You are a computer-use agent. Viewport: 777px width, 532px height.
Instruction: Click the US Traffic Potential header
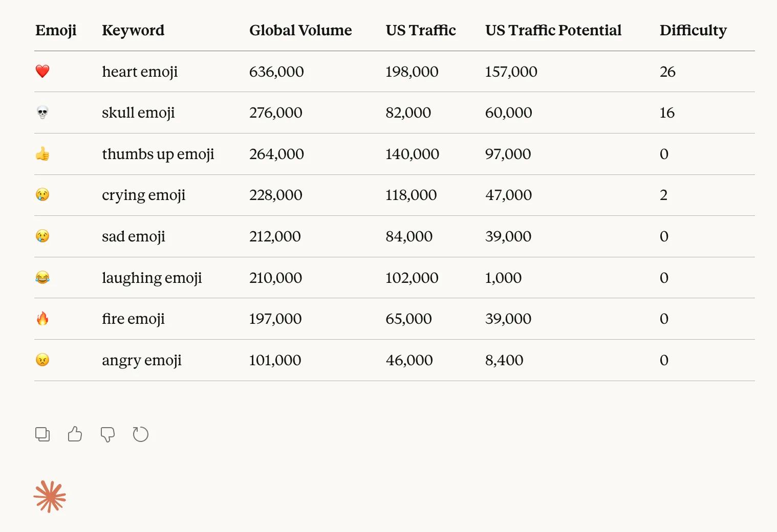point(553,30)
